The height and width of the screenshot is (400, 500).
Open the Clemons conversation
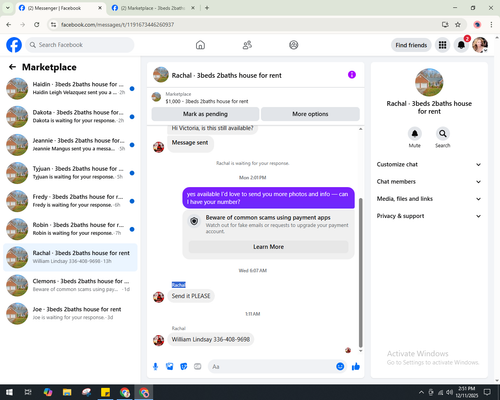pos(70,285)
